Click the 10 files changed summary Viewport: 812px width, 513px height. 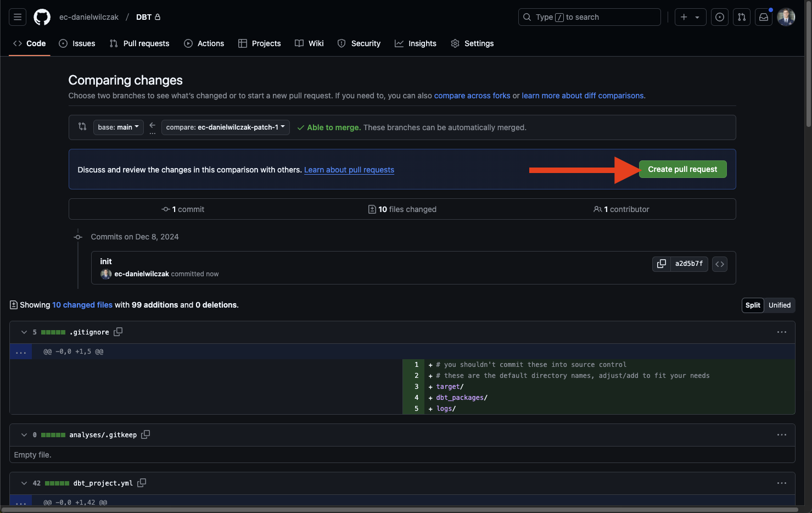[402, 209]
